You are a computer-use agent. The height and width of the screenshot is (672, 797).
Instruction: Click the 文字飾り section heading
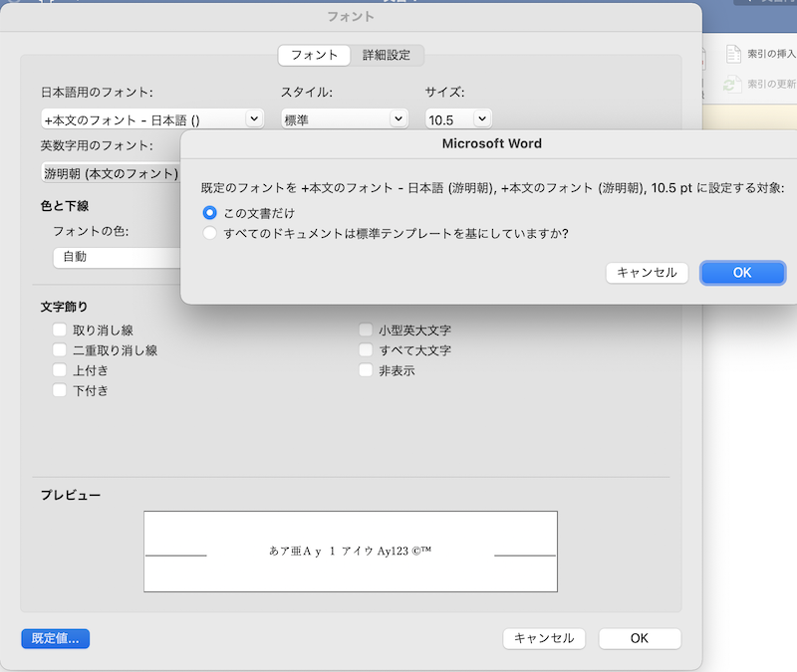[64, 307]
